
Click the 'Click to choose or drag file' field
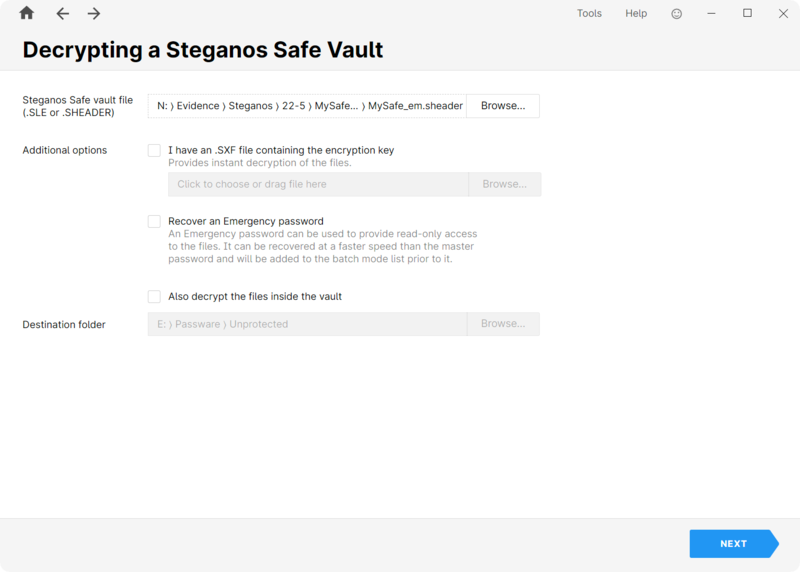click(318, 184)
